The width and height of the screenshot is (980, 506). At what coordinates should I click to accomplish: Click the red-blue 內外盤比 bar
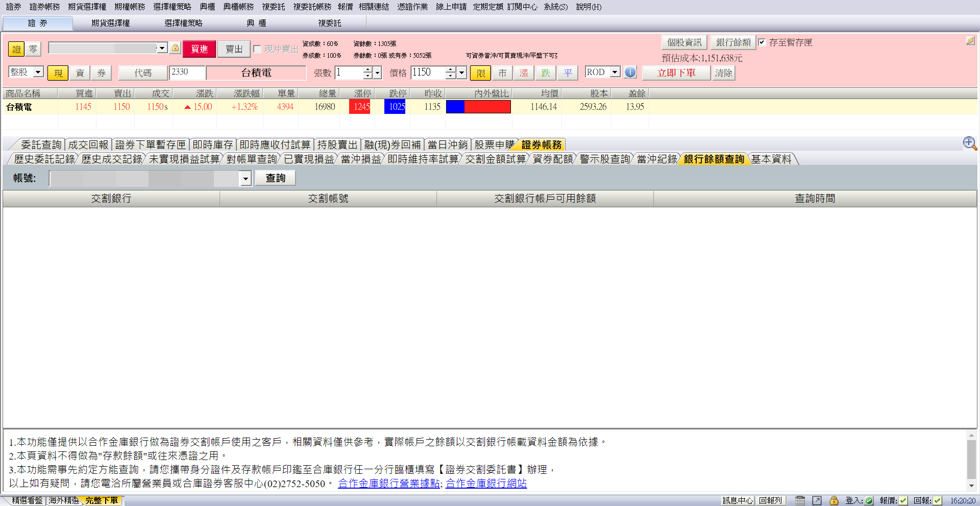[478, 107]
